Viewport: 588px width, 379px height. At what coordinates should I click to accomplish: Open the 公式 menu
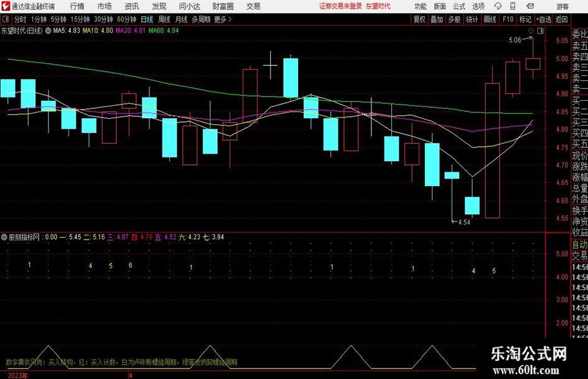point(459,6)
